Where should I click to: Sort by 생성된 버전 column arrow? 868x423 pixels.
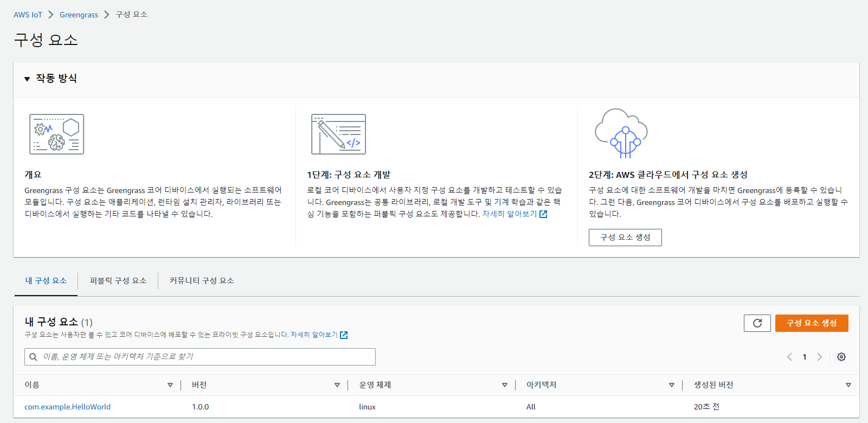point(848,385)
